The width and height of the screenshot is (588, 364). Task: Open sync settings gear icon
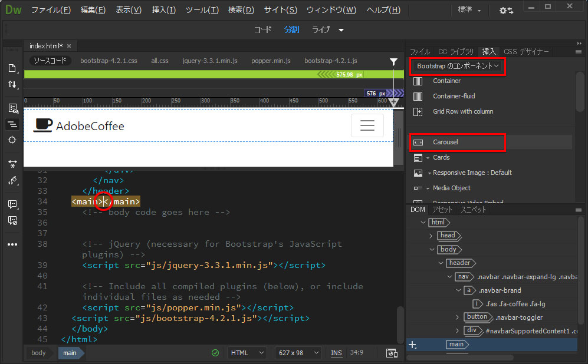[505, 11]
